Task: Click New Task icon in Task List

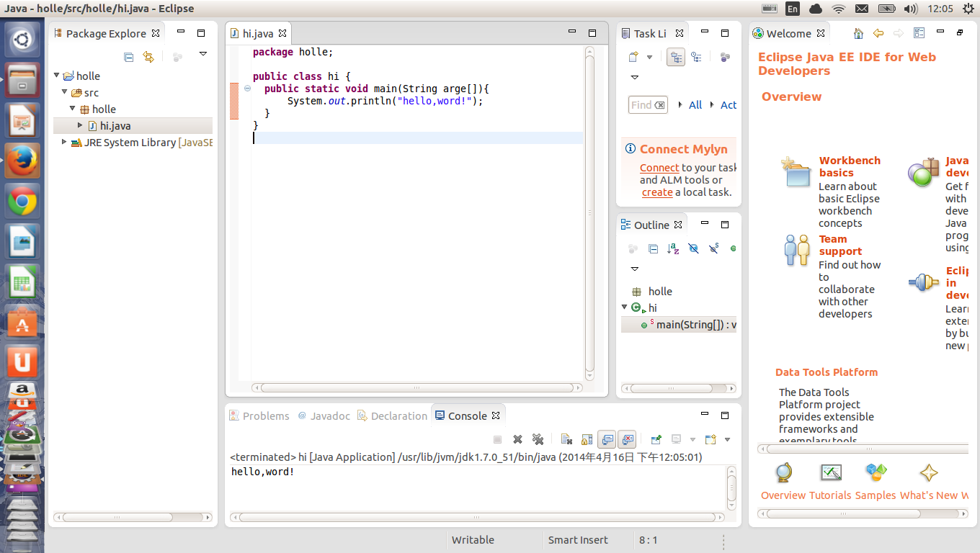Action: pos(633,57)
